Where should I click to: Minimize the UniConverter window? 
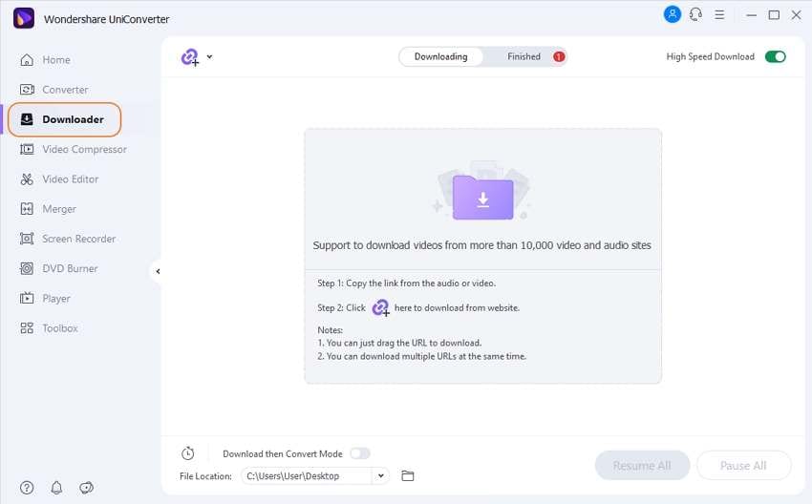click(752, 15)
